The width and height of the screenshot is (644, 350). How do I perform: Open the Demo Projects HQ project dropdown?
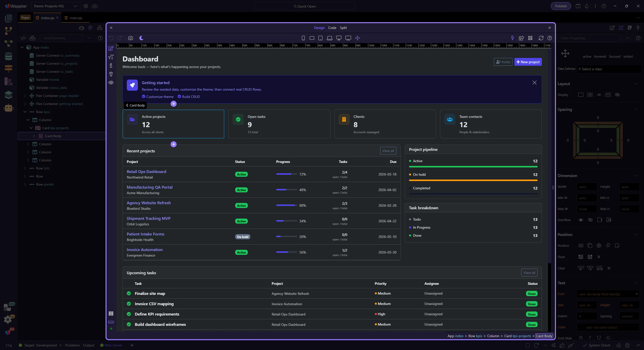pos(56,6)
